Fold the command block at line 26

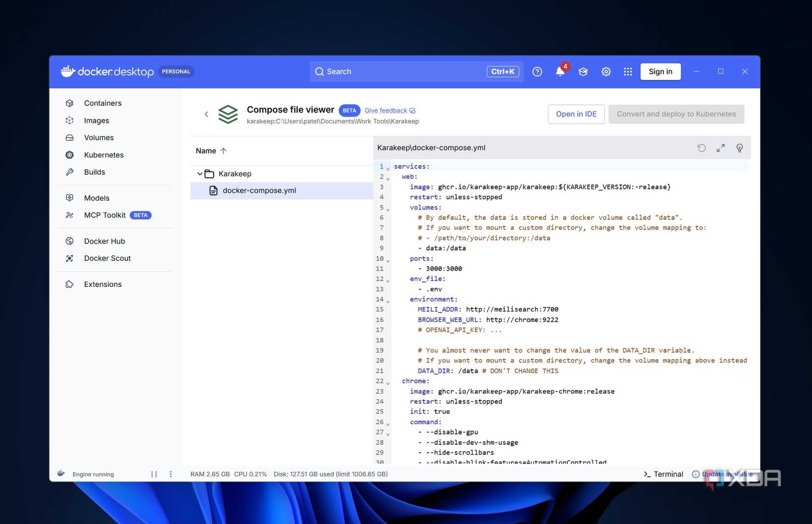click(388, 424)
